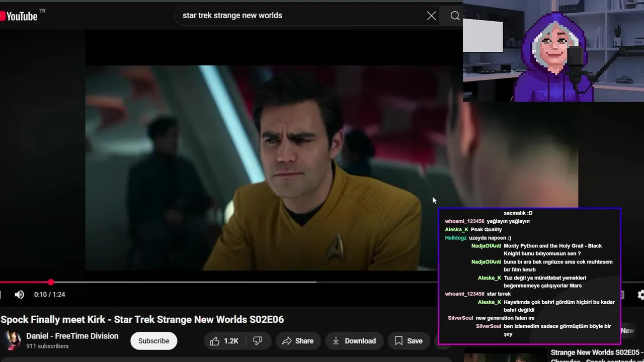Click chat username whoami_123456 next to 'yağlayın yağlayın'
Image resolution: width=644 pixels, height=362 pixels.
click(464, 221)
